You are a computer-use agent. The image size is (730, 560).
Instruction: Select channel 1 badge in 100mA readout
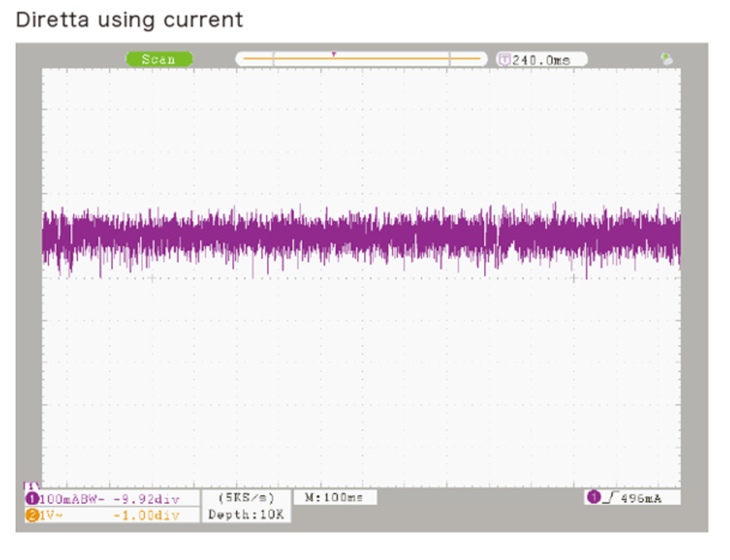31,499
